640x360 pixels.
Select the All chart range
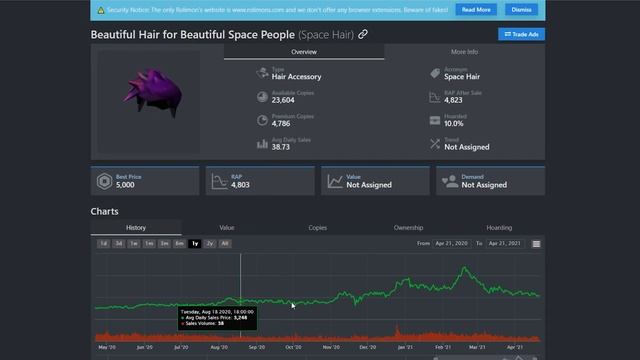pyautogui.click(x=225, y=244)
